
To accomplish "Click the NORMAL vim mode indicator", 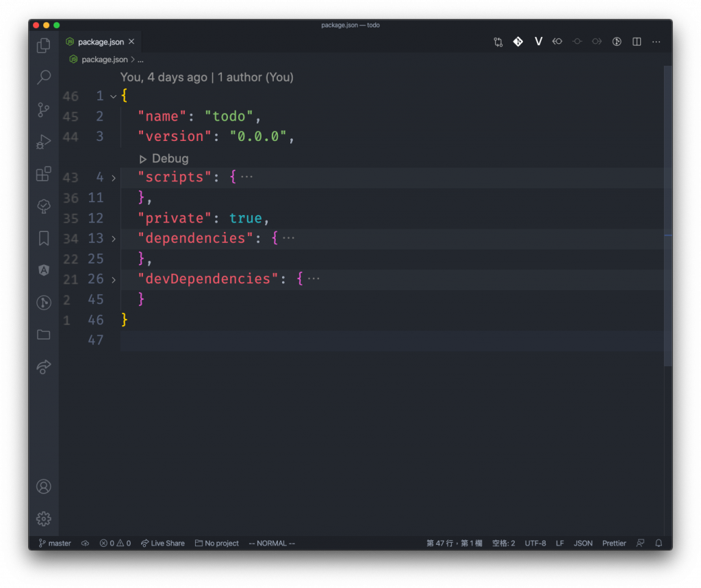I will pos(272,544).
